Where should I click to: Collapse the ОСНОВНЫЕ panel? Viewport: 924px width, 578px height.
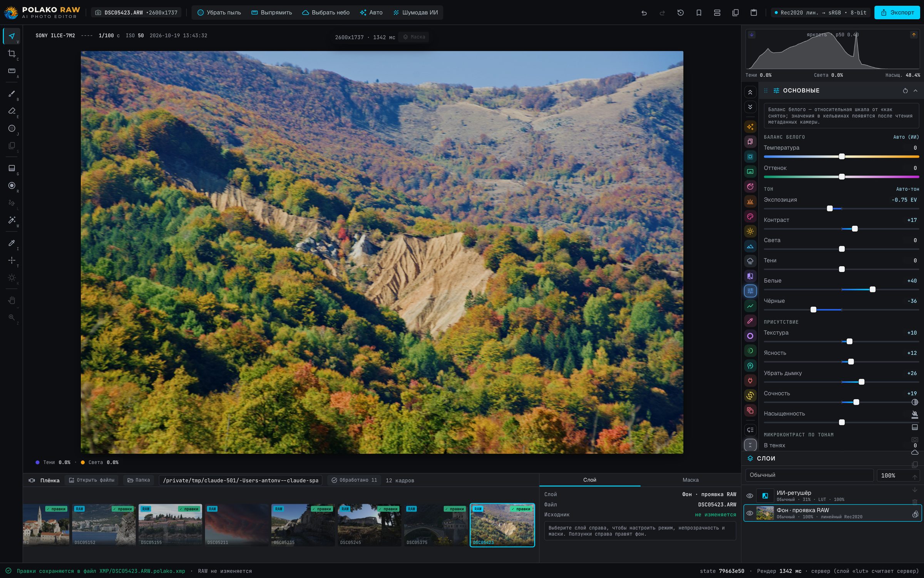click(916, 91)
